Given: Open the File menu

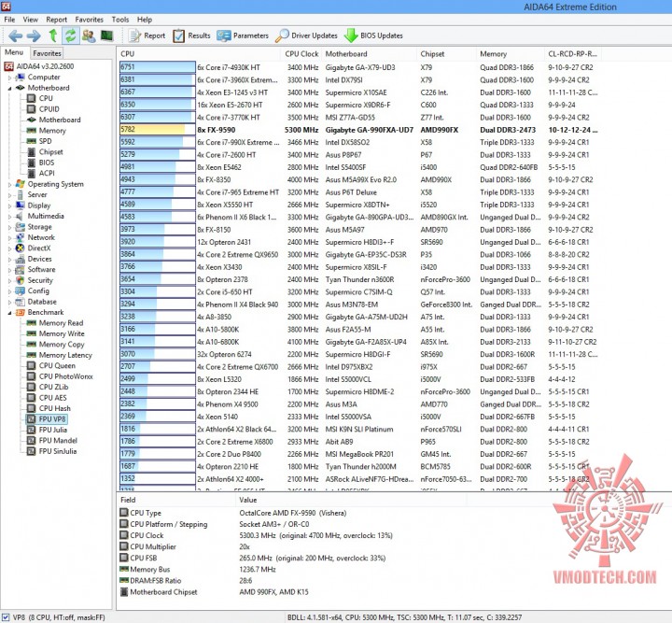Looking at the screenshot, I should point(9,20).
